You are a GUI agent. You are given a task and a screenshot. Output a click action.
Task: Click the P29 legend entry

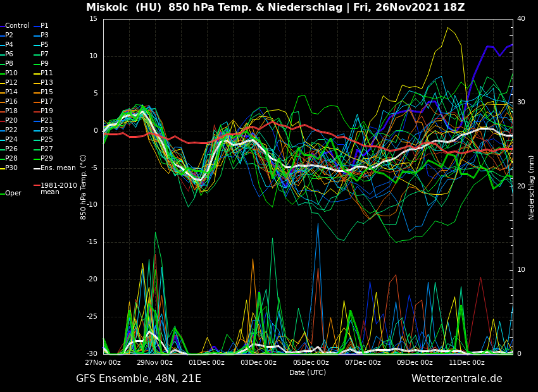click(x=46, y=159)
